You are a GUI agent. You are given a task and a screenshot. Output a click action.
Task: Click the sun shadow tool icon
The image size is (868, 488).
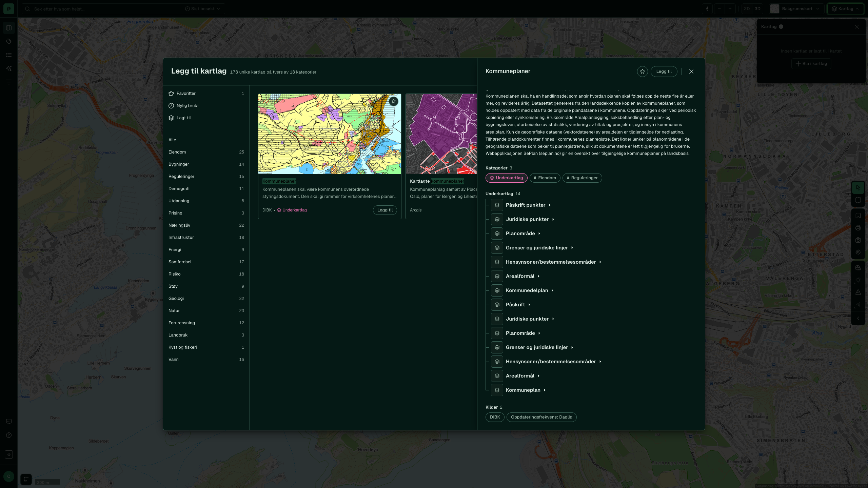click(x=858, y=280)
